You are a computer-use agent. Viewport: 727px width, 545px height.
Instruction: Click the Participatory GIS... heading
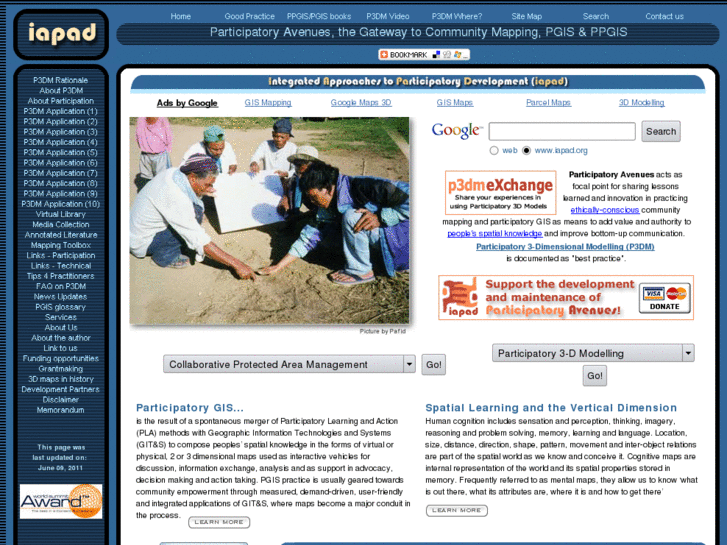coord(190,408)
